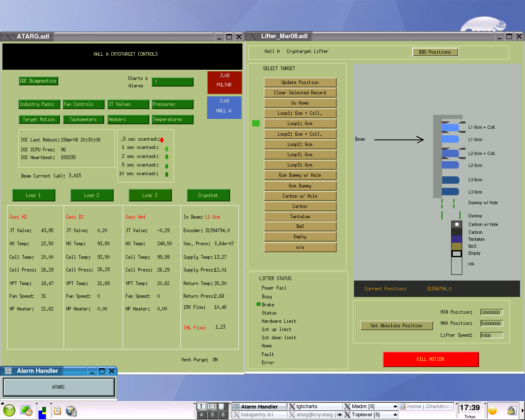The image size is (525, 420).
Task: Select the 6cm Dummy w/ Hole target
Action: tap(300, 175)
